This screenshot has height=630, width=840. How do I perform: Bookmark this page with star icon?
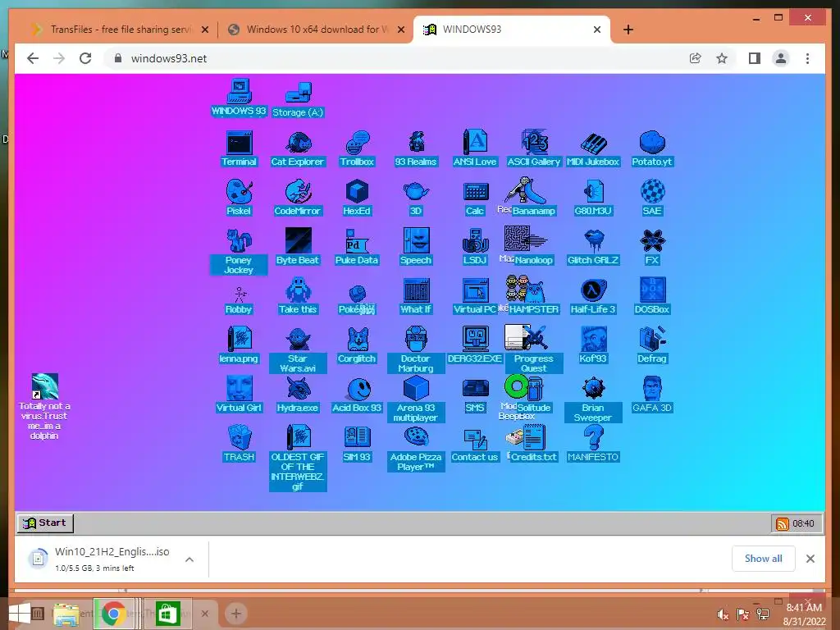pos(722,58)
